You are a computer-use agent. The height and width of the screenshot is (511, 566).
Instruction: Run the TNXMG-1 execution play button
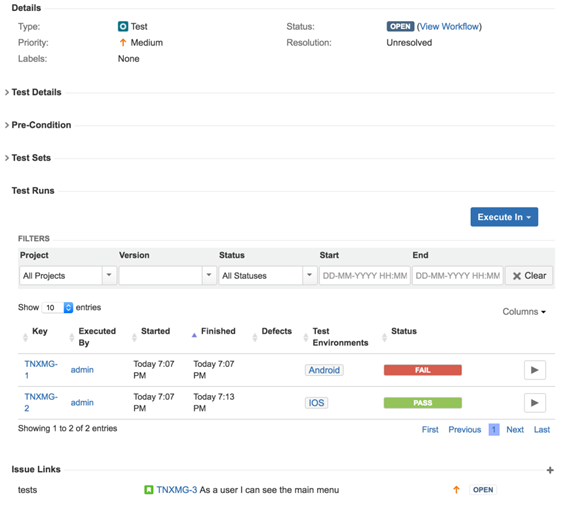click(535, 370)
